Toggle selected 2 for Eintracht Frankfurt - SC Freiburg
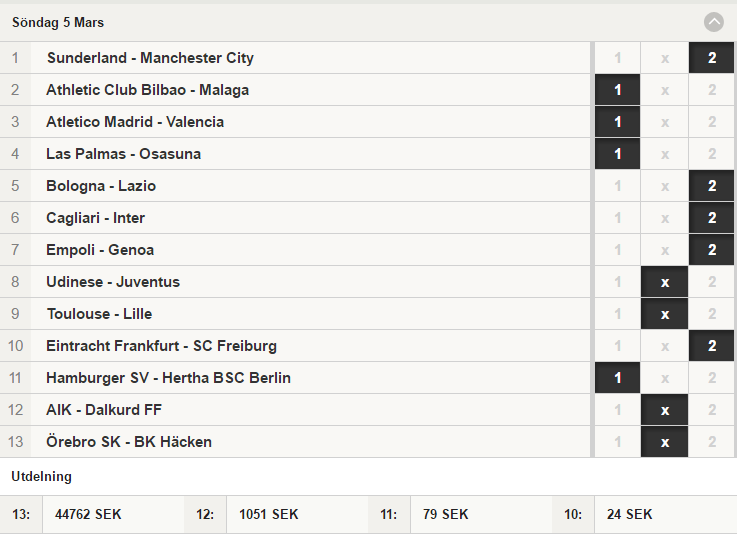This screenshot has width=739, height=535. (712, 346)
